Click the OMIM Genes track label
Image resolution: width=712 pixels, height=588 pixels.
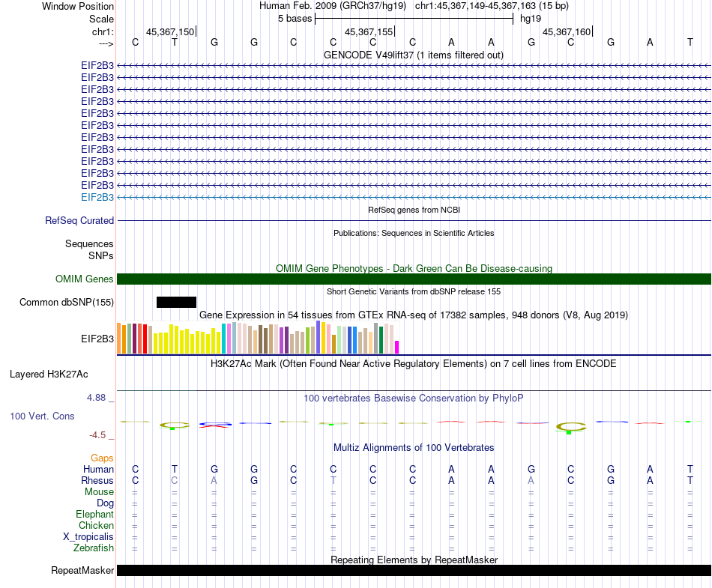point(84,279)
